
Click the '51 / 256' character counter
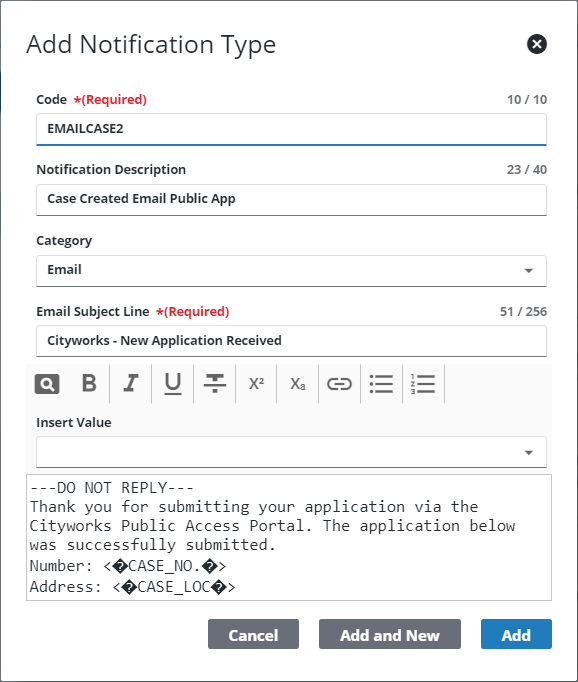[523, 311]
